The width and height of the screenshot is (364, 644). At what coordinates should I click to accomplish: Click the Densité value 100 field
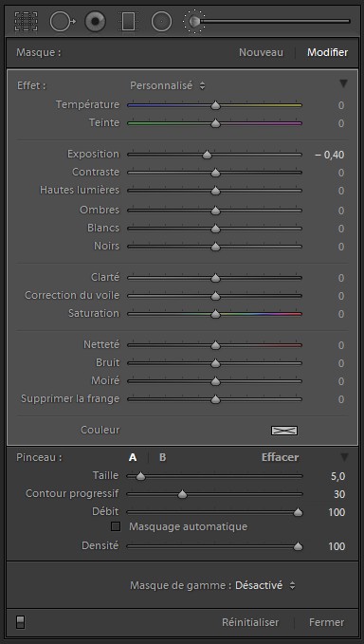click(x=337, y=547)
